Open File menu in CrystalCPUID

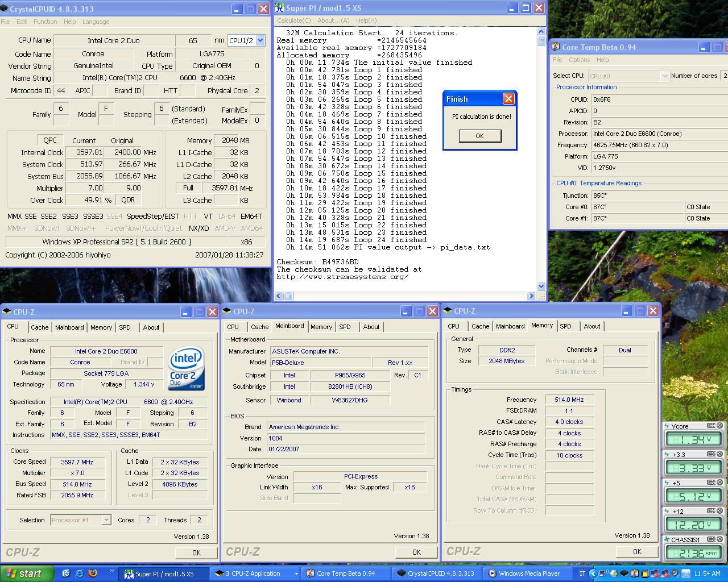[6, 22]
